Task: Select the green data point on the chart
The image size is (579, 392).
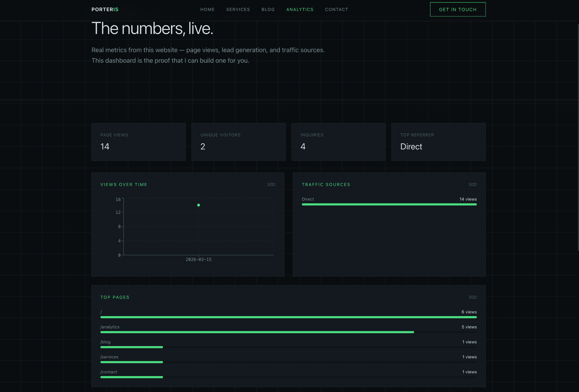Action: [198, 205]
